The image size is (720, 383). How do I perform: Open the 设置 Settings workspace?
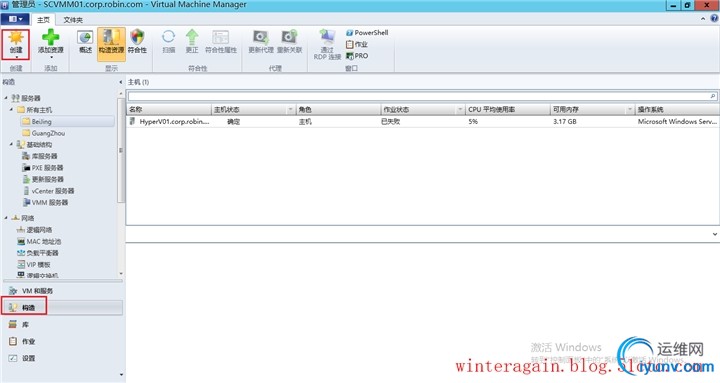pos(63,358)
